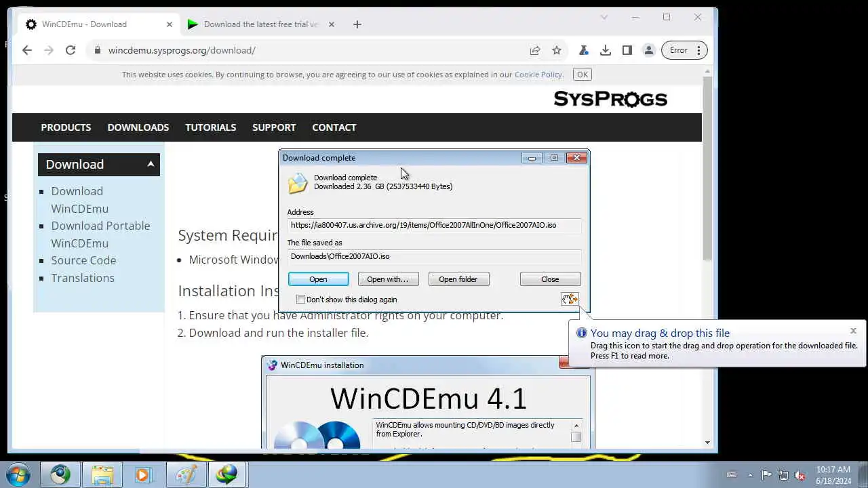868x488 pixels.
Task: Open Download WinCDEmu sidebar link
Action: [x=80, y=200]
